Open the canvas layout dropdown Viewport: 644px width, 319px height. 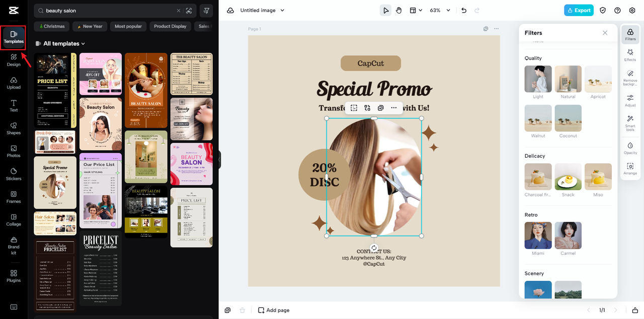click(x=416, y=10)
